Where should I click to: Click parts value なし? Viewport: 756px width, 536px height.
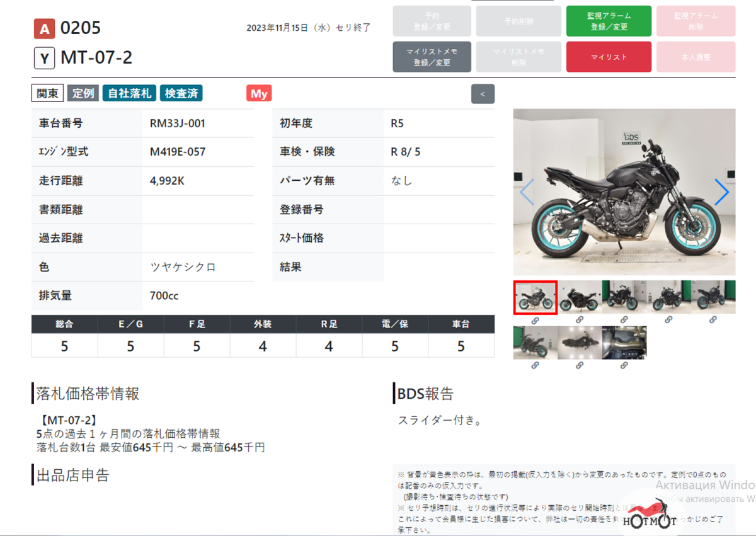click(x=401, y=181)
